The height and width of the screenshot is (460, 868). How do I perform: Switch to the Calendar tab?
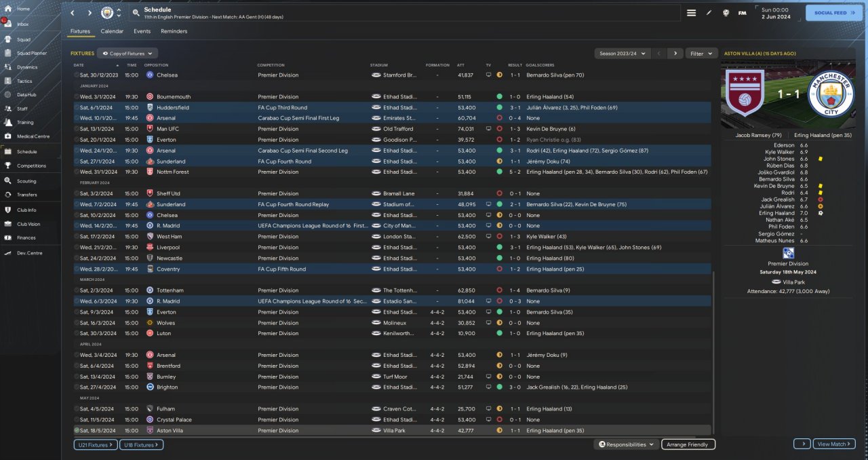[x=112, y=31]
